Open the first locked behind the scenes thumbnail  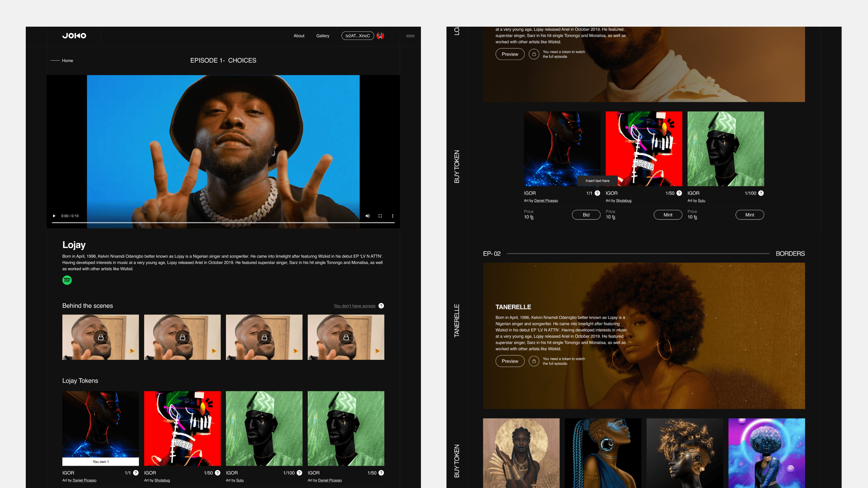(x=100, y=337)
